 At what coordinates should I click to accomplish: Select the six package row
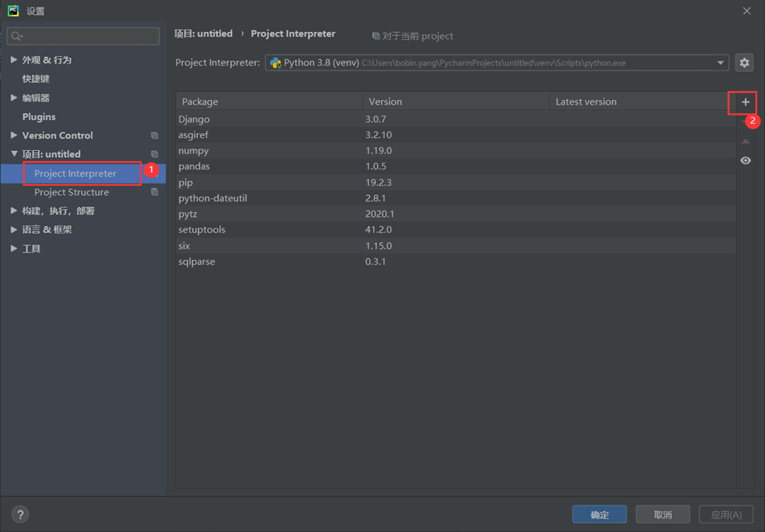coord(456,246)
